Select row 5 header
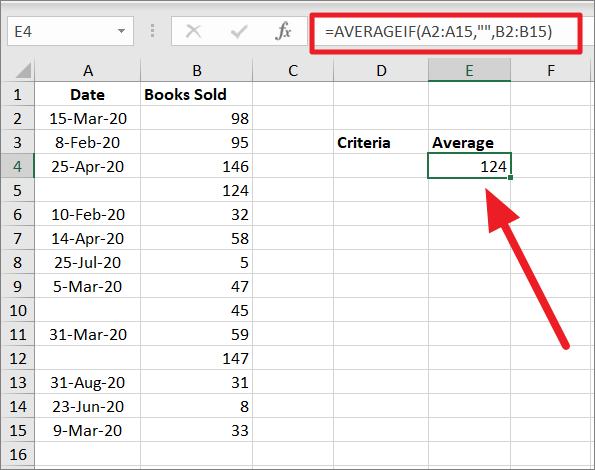This screenshot has width=595, height=470. click(x=17, y=190)
